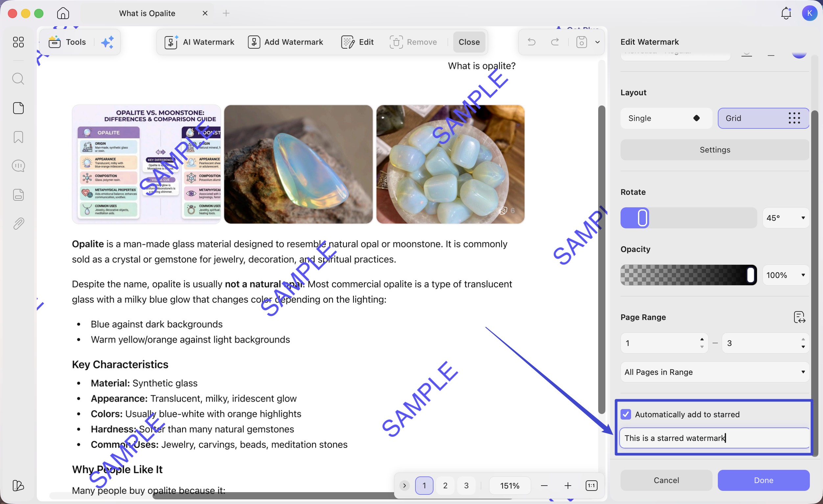Open the notifications bell
Viewport: 823px width, 504px height.
(x=786, y=13)
